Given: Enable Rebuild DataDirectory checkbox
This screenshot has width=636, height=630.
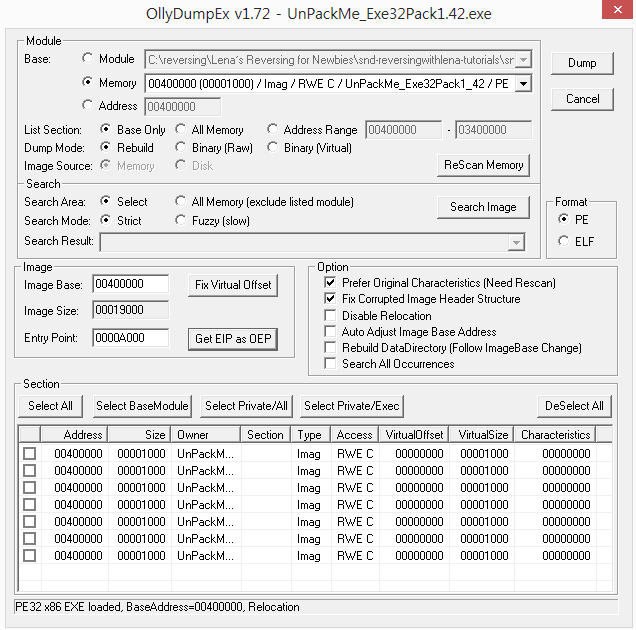Looking at the screenshot, I should point(330,348).
